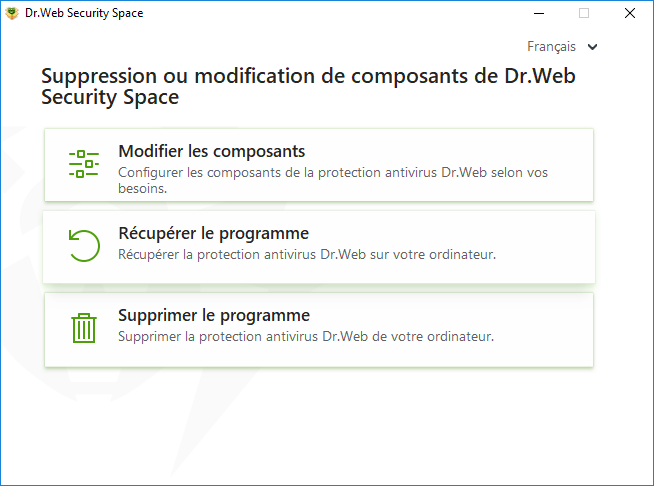Click the green trash can icon
Image resolution: width=654 pixels, height=486 pixels.
pos(84,328)
